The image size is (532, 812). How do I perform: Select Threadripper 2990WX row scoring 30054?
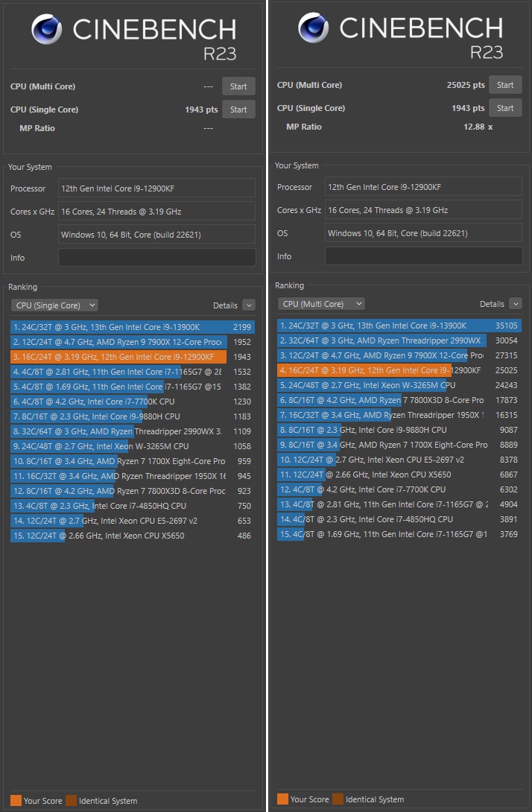(x=399, y=340)
